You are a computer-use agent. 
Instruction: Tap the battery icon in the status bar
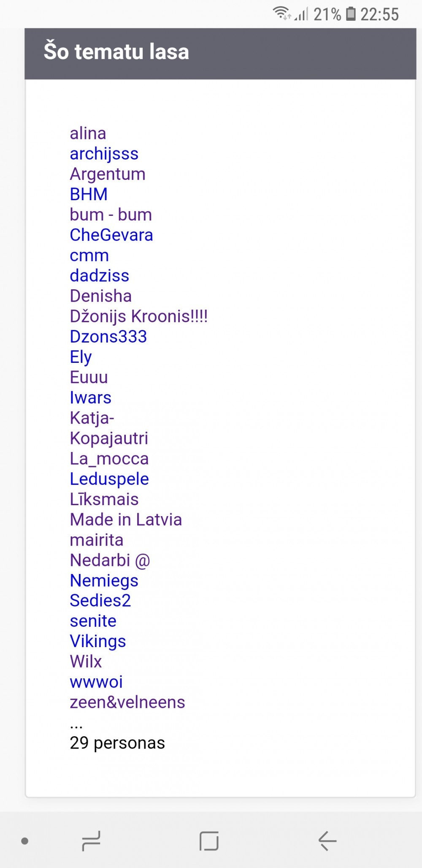coord(351,14)
